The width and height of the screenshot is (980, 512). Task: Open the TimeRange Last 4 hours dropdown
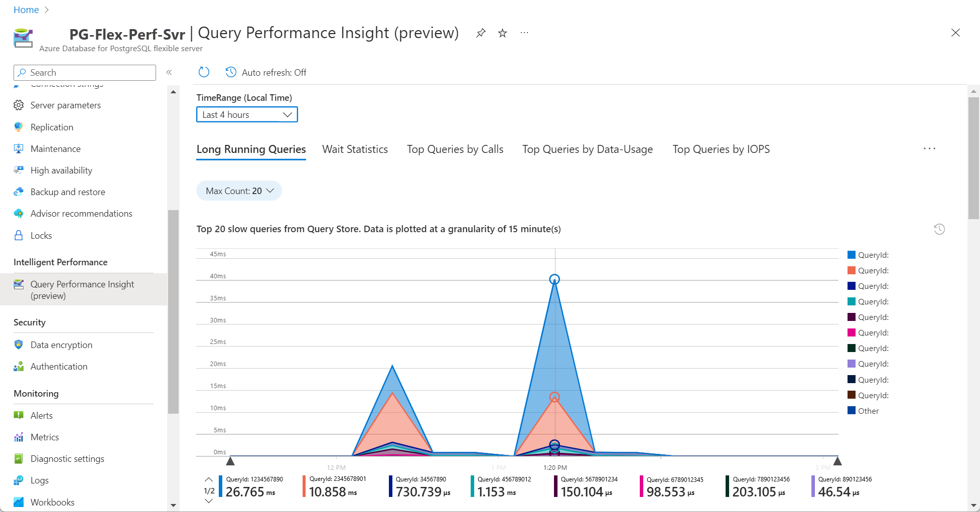click(x=247, y=115)
